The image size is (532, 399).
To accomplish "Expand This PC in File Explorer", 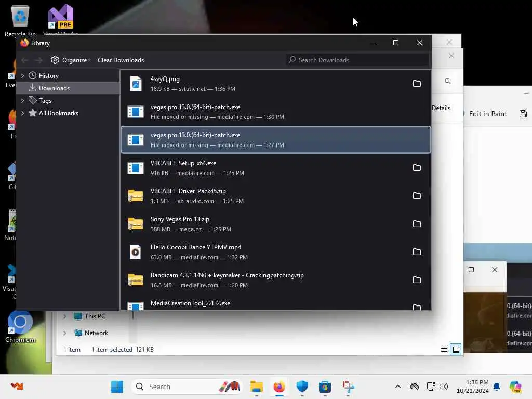I will pyautogui.click(x=65, y=316).
